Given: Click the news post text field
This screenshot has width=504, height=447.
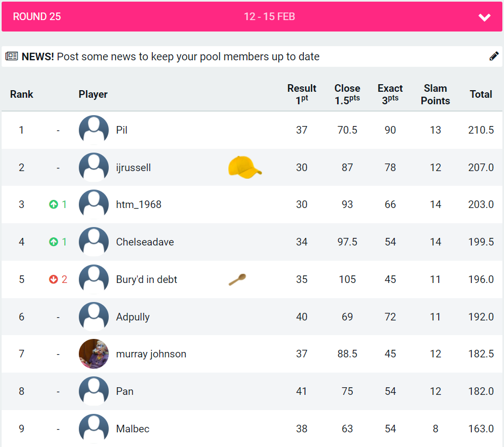Looking at the screenshot, I should [188, 56].
